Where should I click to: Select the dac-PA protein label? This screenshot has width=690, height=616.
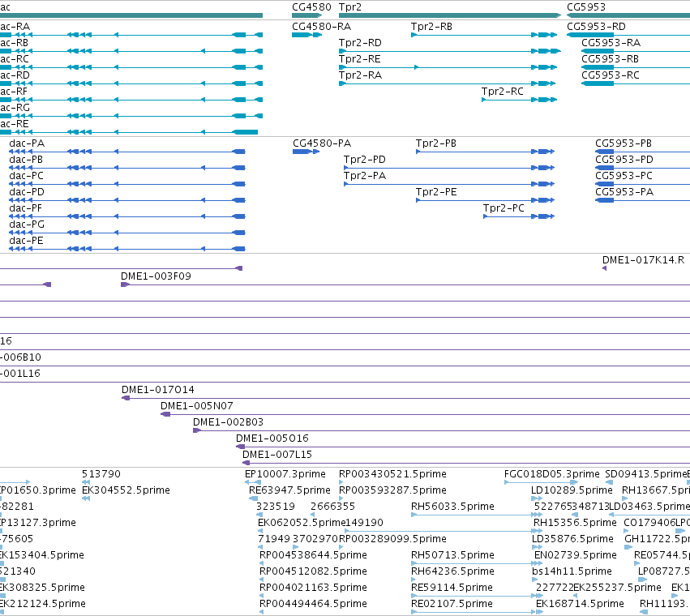pyautogui.click(x=27, y=143)
